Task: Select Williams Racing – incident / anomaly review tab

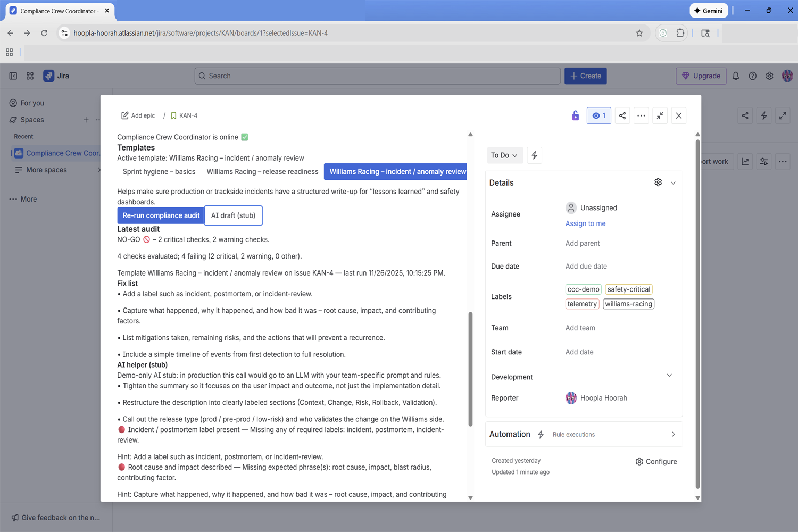Action: tap(396, 172)
